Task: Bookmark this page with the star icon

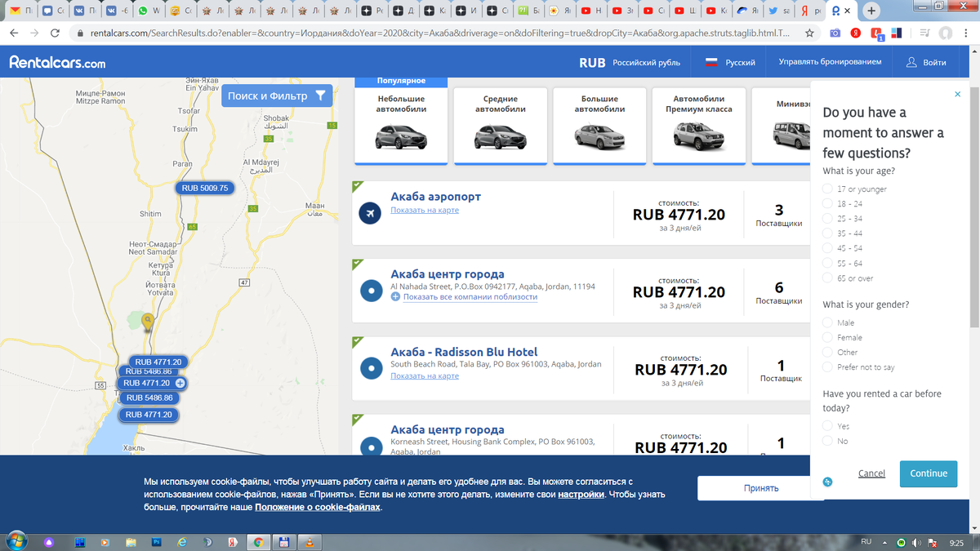Action: 808,33
